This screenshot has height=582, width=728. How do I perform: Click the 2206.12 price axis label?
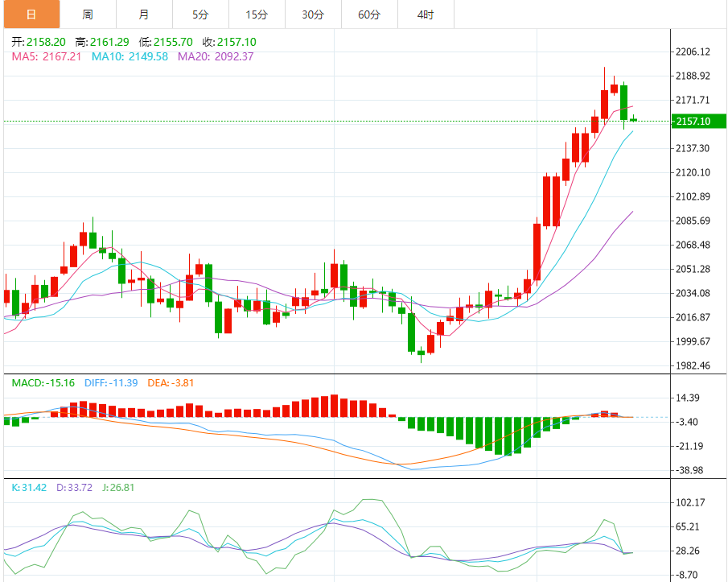point(693,52)
